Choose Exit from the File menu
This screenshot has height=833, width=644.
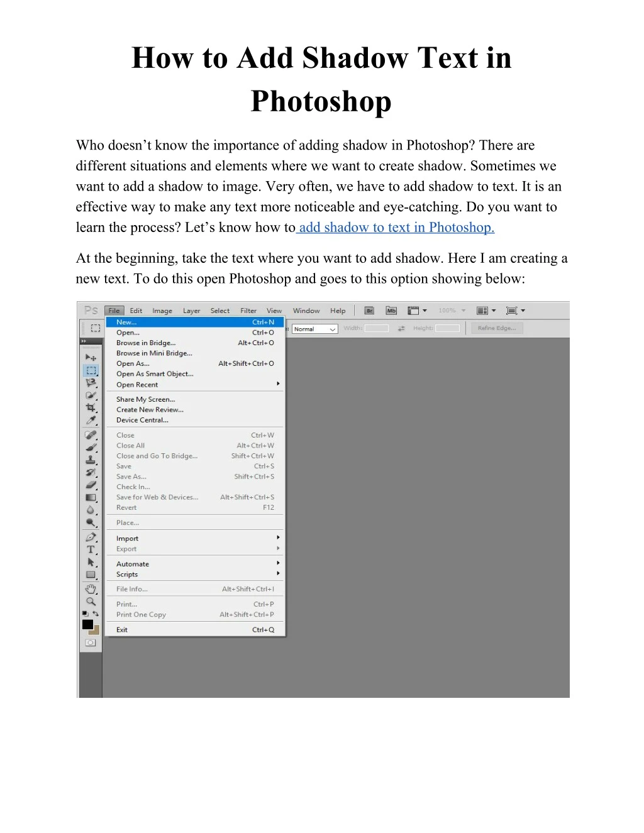122,629
